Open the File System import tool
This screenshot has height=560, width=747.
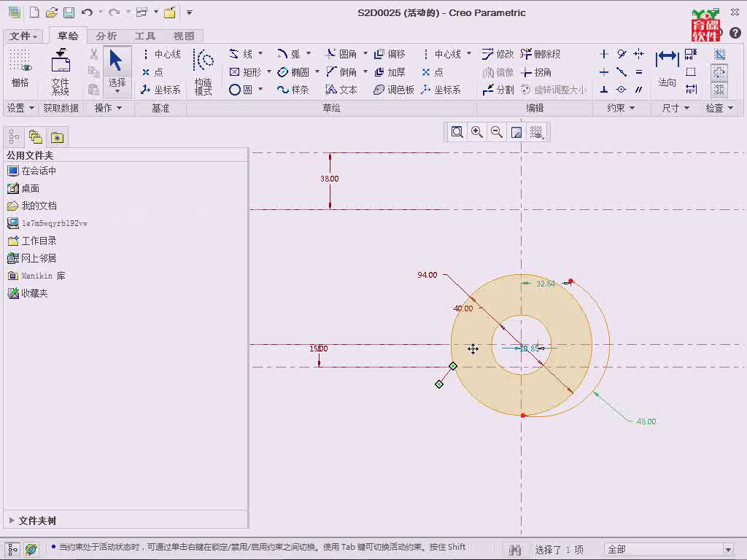tap(61, 72)
